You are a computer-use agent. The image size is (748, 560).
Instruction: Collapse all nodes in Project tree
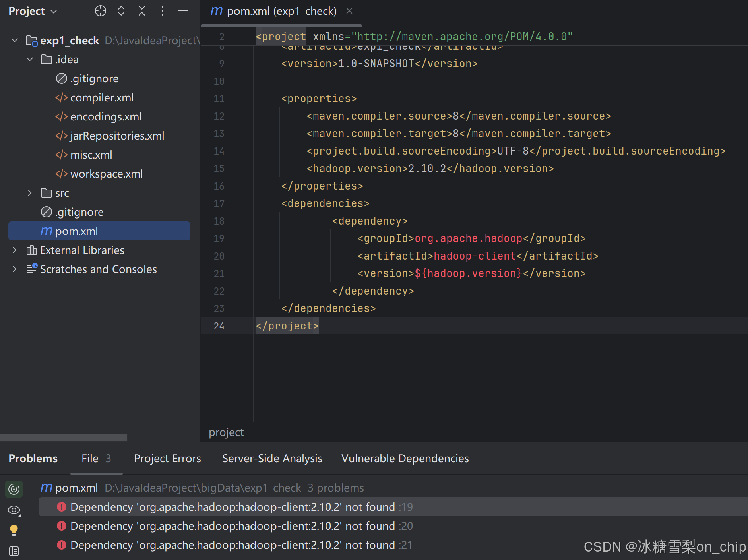pos(142,11)
